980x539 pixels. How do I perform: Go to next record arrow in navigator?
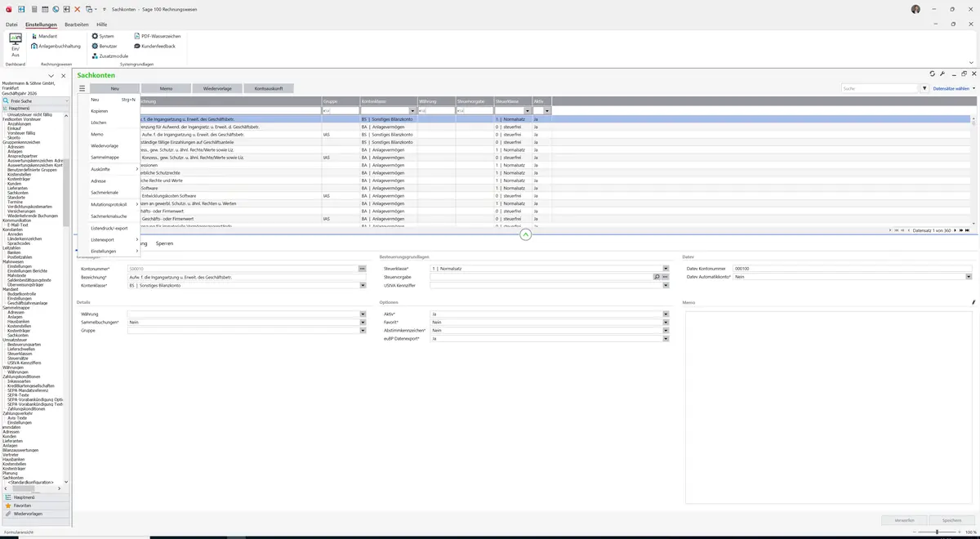(956, 230)
